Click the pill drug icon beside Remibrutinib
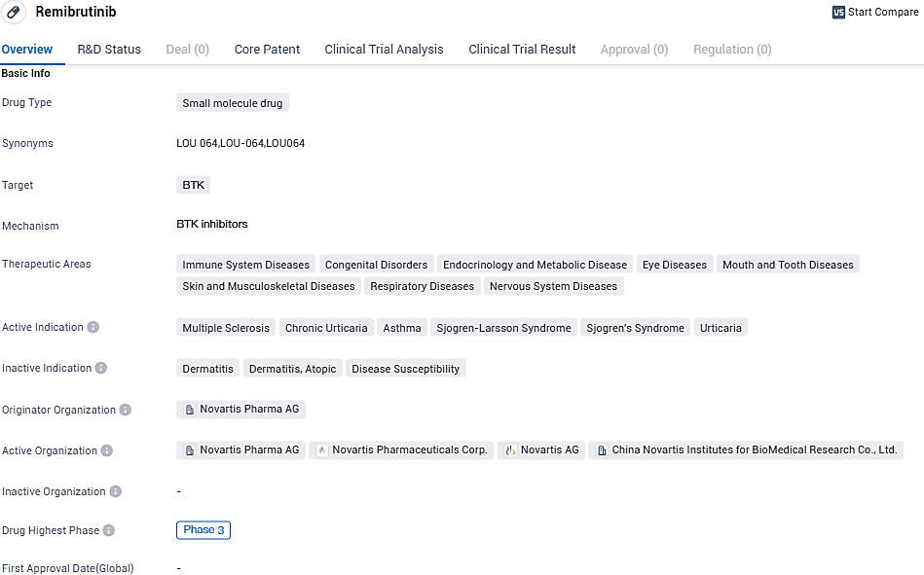This screenshot has width=924, height=575. click(14, 12)
